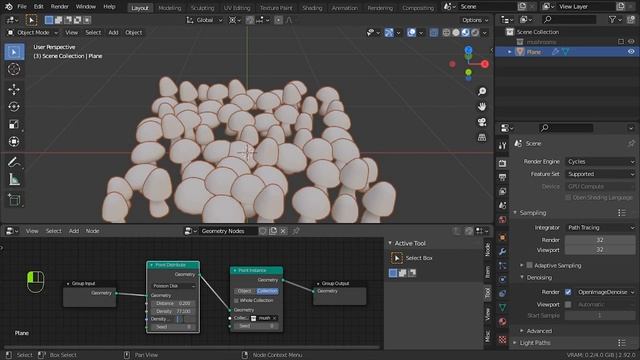Choose the Measure tool

point(14,180)
